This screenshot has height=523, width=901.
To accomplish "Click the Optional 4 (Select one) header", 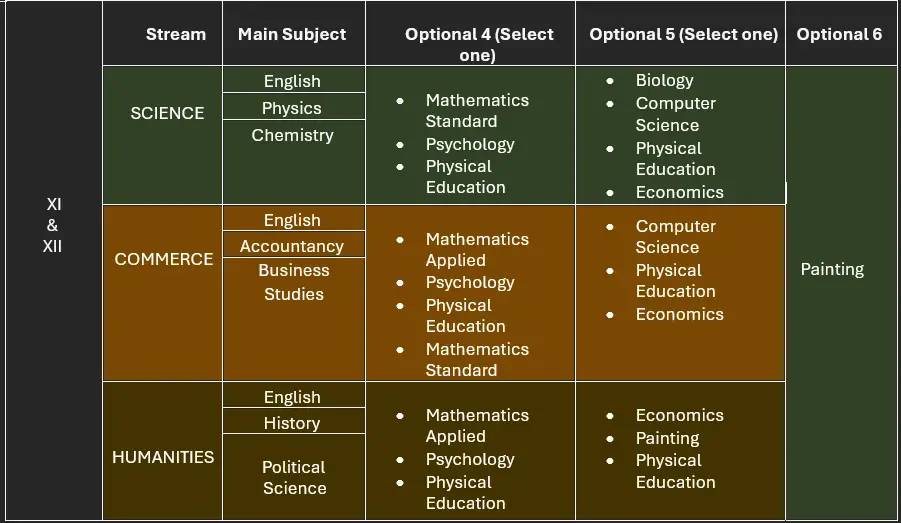I will click(479, 44).
